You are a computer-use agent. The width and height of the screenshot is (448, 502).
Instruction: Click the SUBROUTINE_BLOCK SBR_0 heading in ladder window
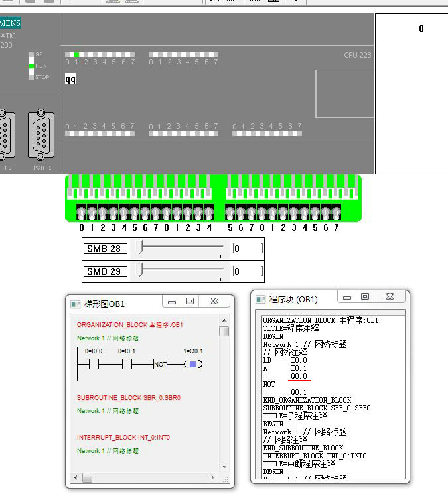tap(128, 398)
